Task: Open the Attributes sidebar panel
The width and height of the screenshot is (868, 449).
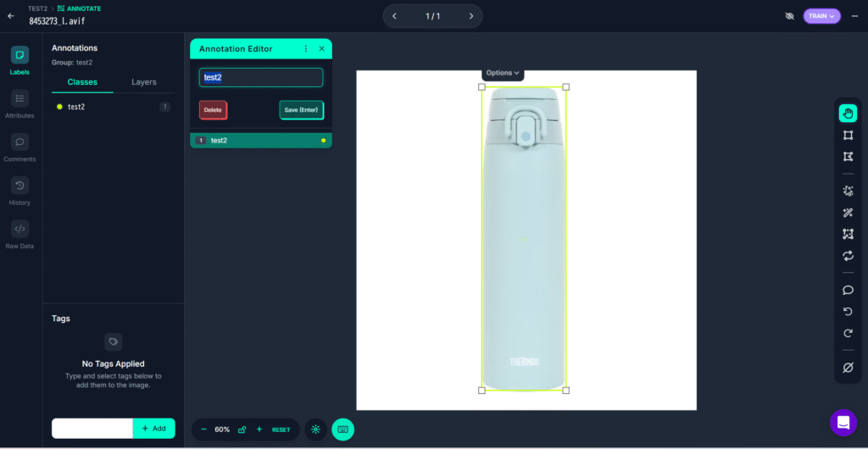Action: pos(20,104)
